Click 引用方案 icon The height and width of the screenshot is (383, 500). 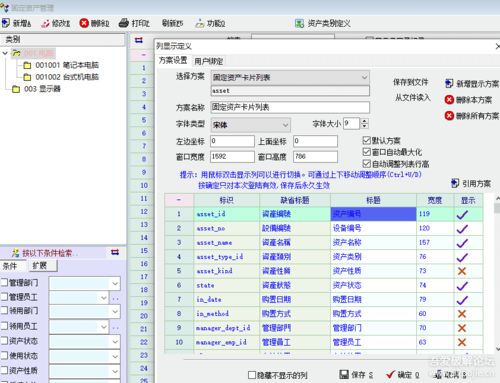pos(455,183)
